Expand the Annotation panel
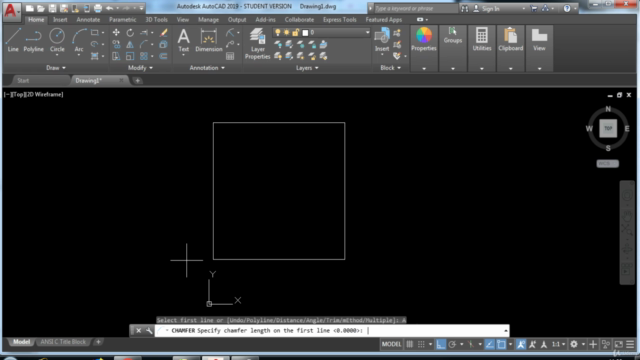The image size is (640, 360). 207,68
